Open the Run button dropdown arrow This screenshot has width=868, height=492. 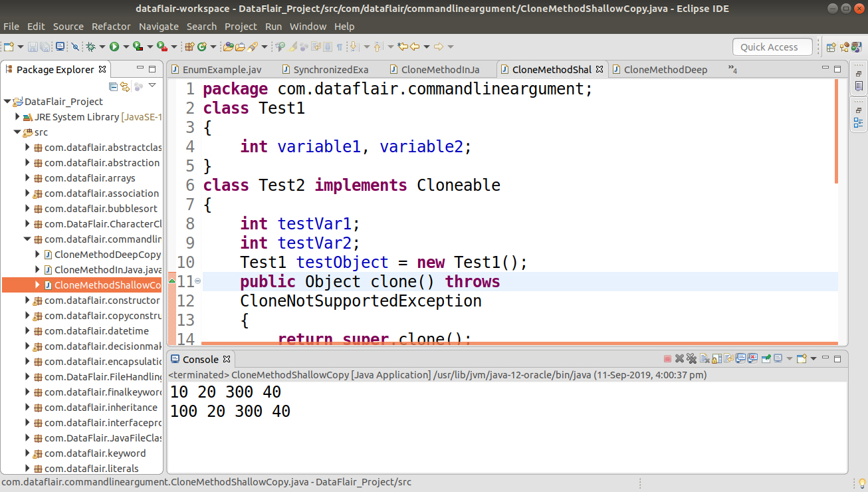(x=125, y=47)
